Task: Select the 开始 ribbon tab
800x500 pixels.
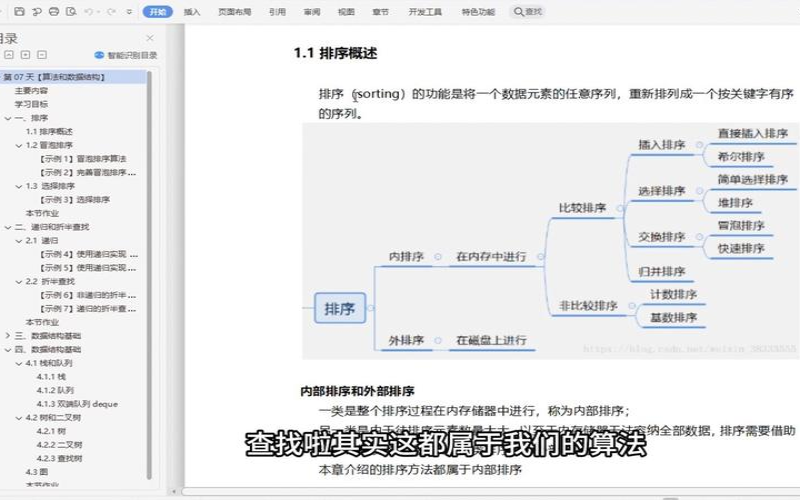Action: pos(158,11)
